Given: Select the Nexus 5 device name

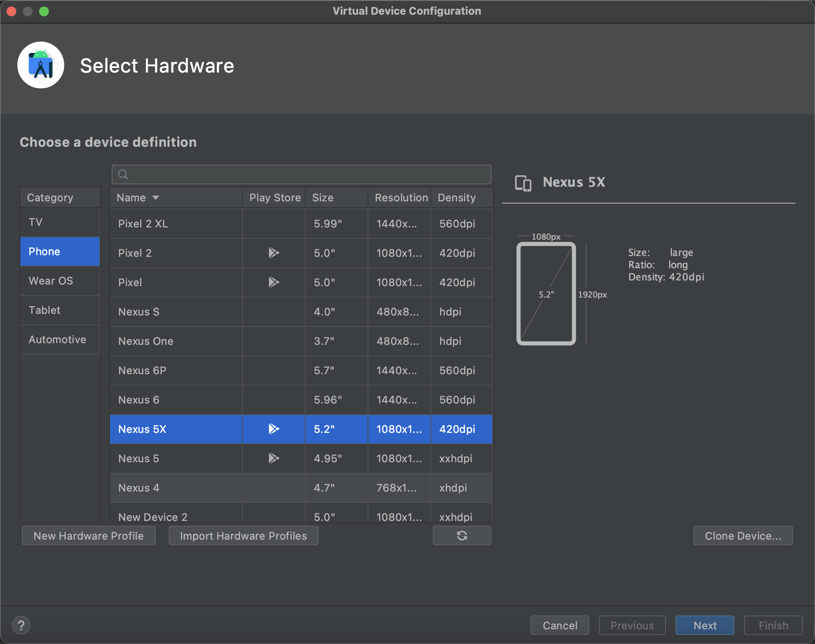Looking at the screenshot, I should click(139, 459).
